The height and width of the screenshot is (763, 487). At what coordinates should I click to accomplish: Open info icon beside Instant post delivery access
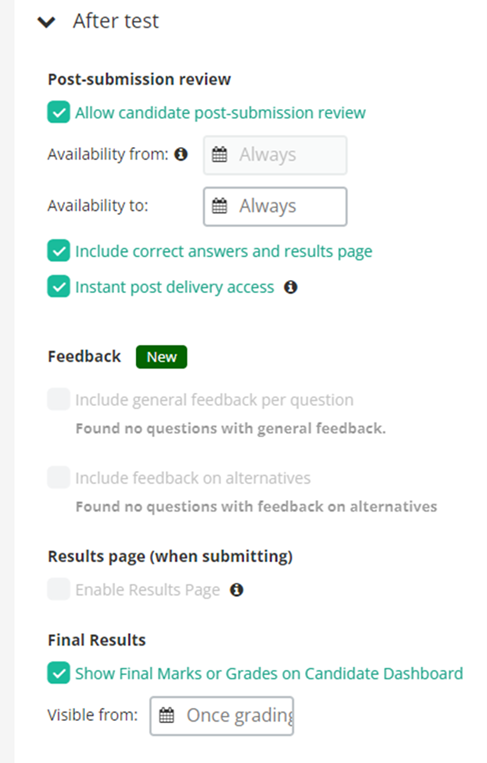click(290, 287)
